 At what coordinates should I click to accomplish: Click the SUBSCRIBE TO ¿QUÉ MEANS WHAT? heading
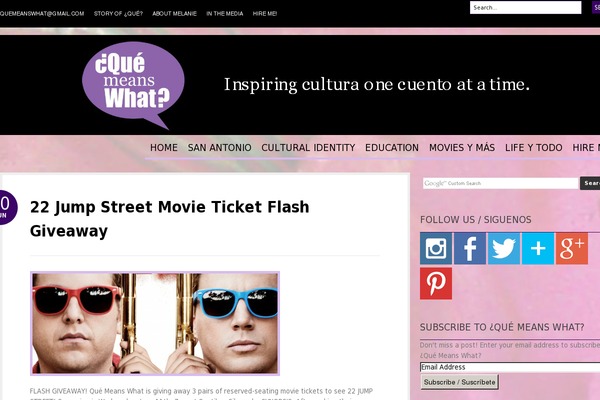pyautogui.click(x=502, y=327)
